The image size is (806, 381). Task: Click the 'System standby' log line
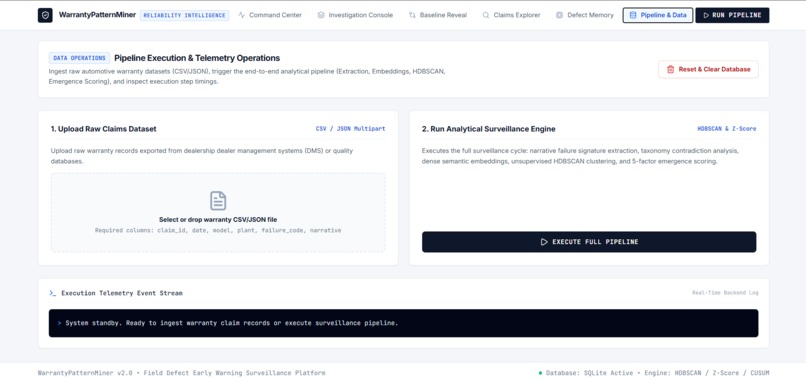tap(228, 323)
